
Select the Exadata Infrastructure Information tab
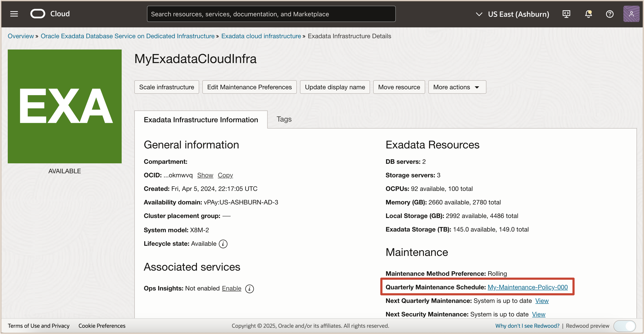coord(201,120)
